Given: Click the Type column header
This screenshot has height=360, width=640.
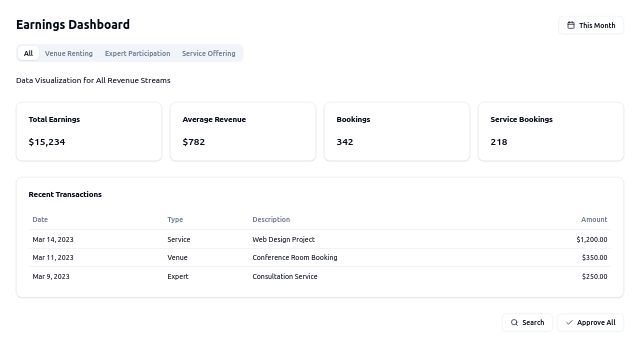Looking at the screenshot, I should tap(175, 220).
